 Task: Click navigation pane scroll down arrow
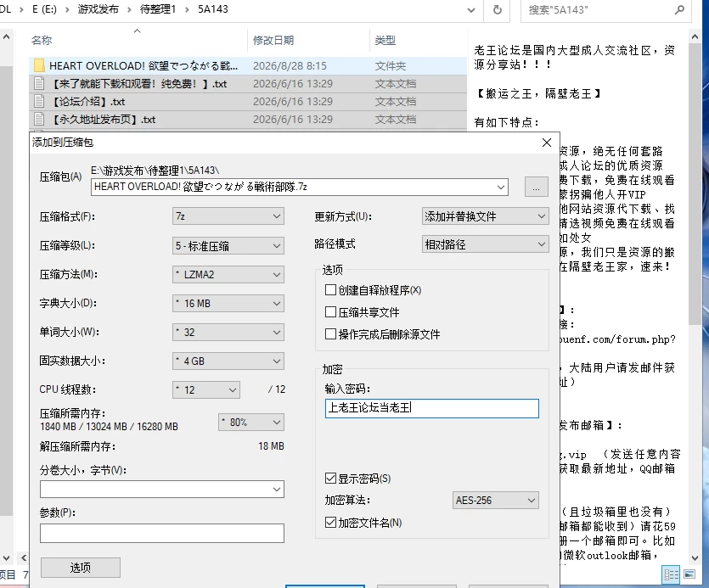tap(6, 558)
